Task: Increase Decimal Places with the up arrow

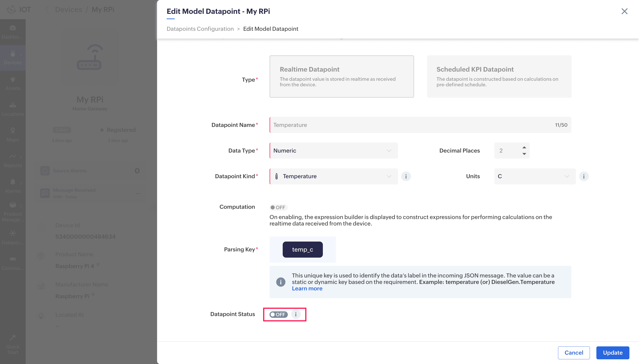Action: [524, 147]
